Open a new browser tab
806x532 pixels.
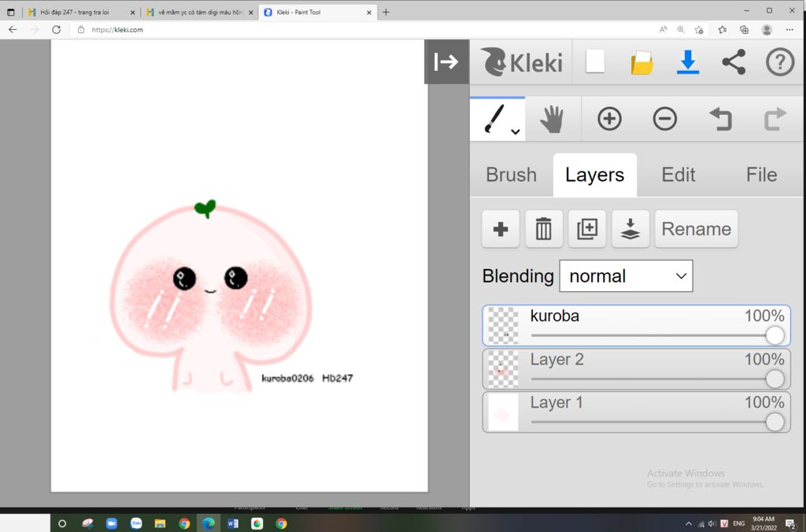click(386, 13)
